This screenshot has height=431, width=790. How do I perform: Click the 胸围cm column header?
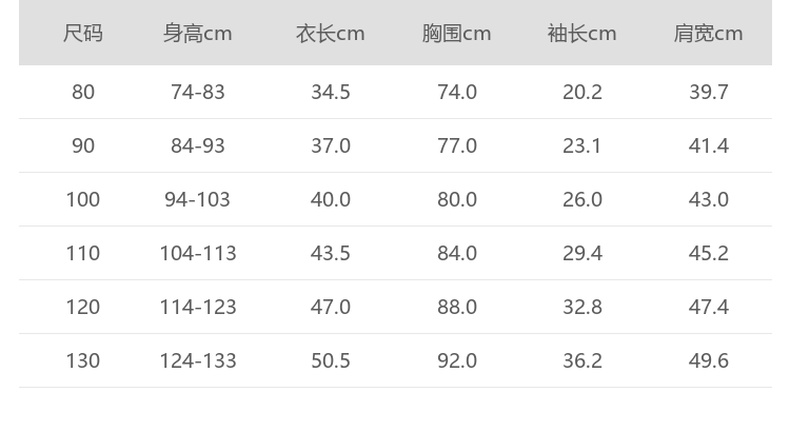[456, 34]
